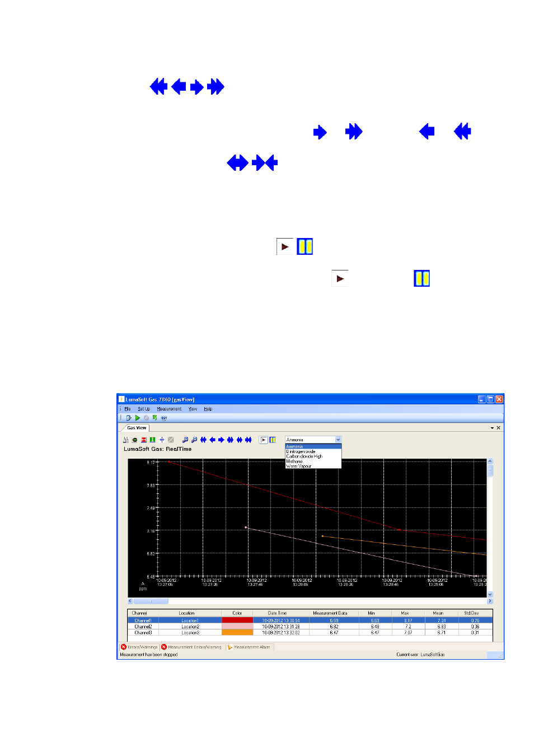The image size is (534, 756).
Task: Click the first Gas View toolbar icon (graph scale)
Action: (x=126, y=440)
